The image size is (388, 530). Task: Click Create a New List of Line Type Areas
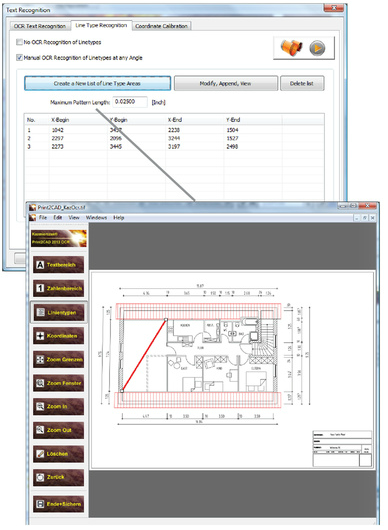pos(97,83)
